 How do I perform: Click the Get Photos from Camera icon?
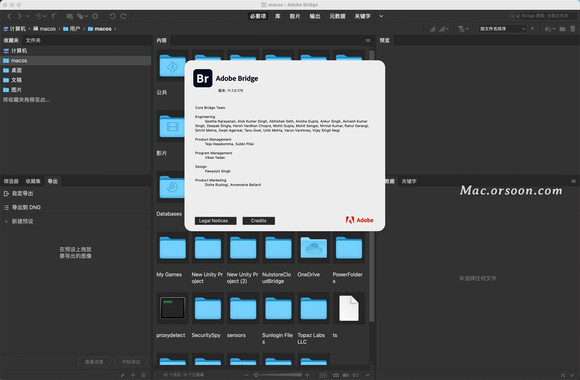tap(69, 16)
